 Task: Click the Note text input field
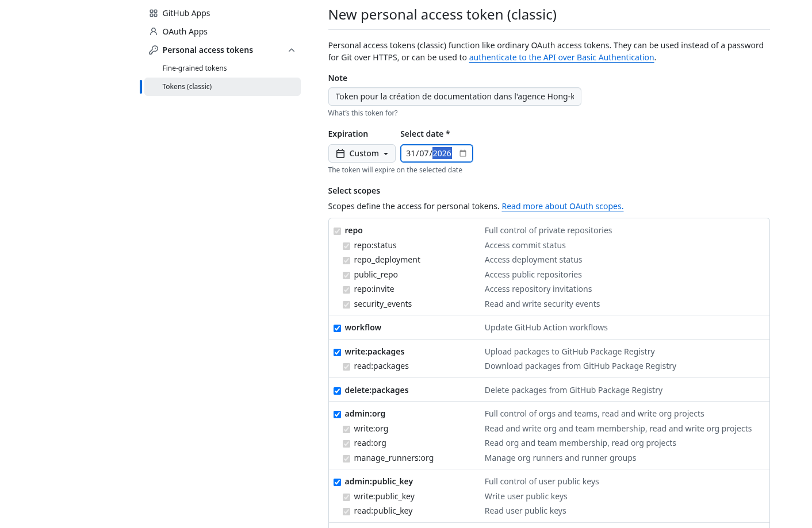tap(454, 97)
